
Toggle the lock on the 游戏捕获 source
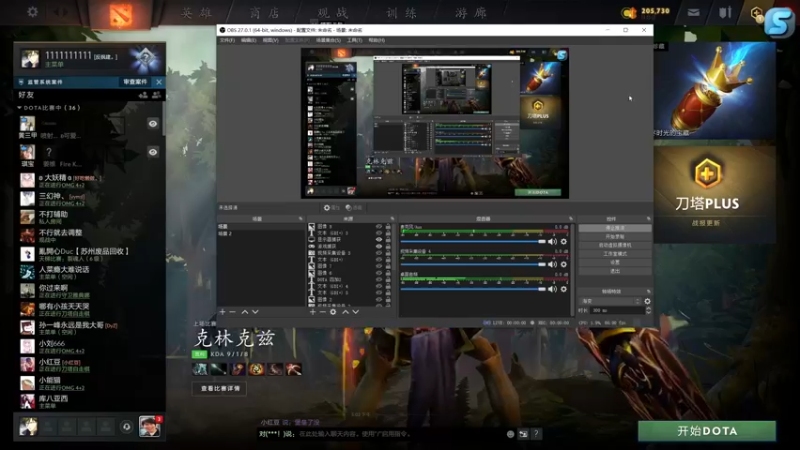[x=388, y=246]
